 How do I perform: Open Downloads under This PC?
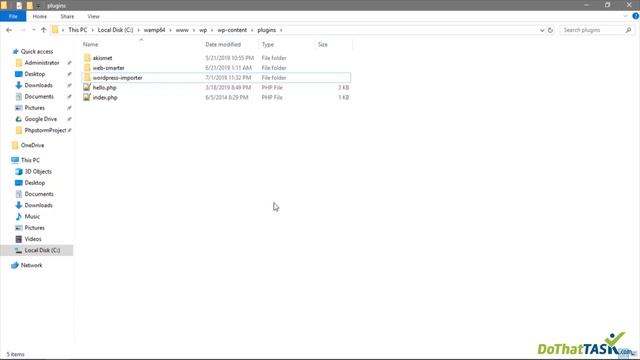coord(38,205)
